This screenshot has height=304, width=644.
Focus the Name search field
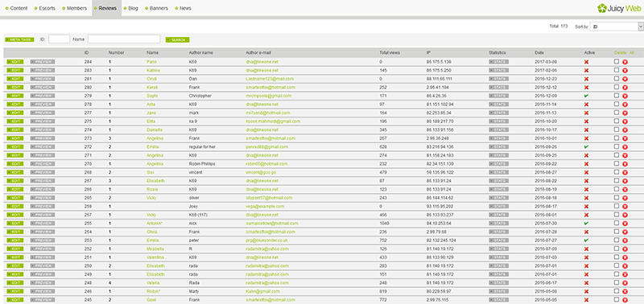pos(124,39)
